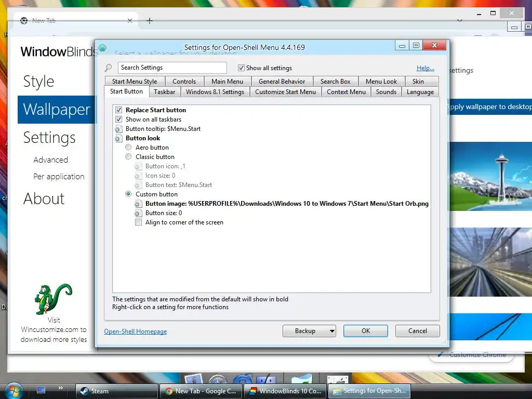Click the mail stamp dock icon
Image resolution: width=532 pixels, height=399 pixels.
click(193, 379)
